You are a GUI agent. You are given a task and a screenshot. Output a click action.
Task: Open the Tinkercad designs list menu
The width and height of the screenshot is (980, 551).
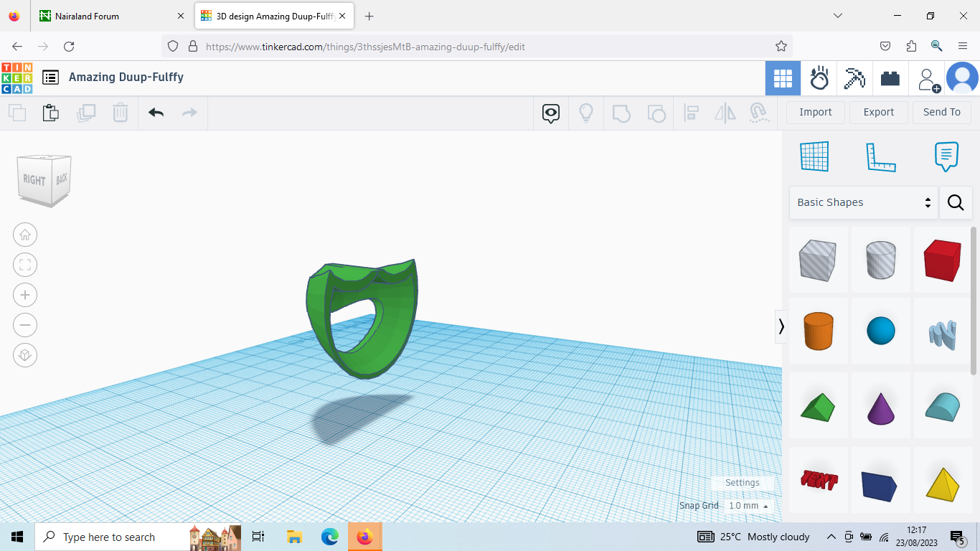[50, 78]
